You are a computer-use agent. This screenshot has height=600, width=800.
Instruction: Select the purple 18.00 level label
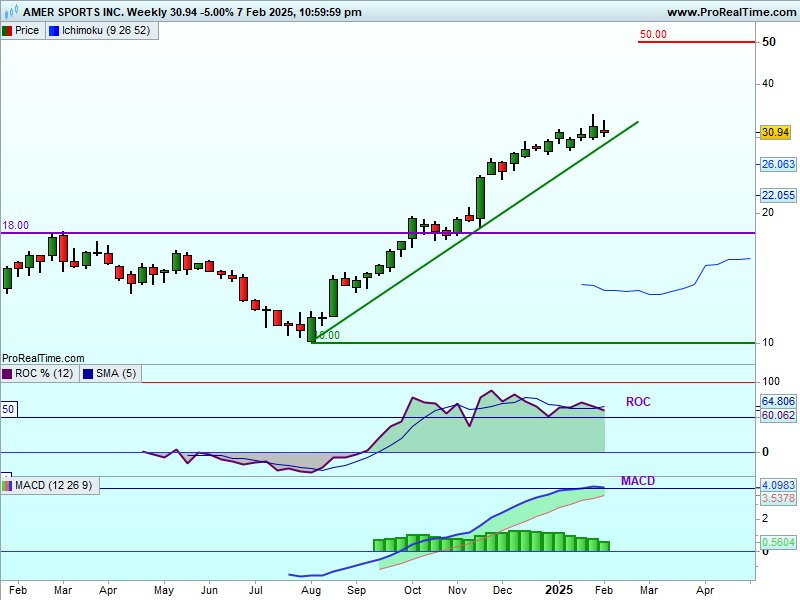[x=15, y=226]
